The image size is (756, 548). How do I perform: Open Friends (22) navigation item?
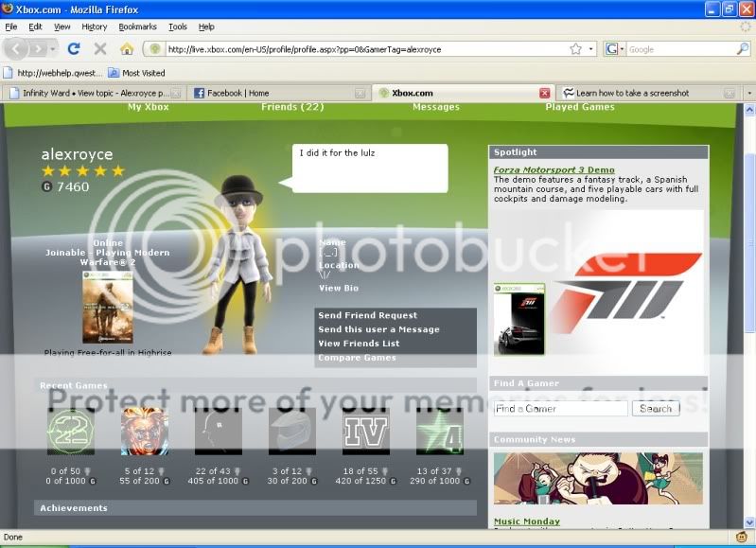pyautogui.click(x=292, y=107)
